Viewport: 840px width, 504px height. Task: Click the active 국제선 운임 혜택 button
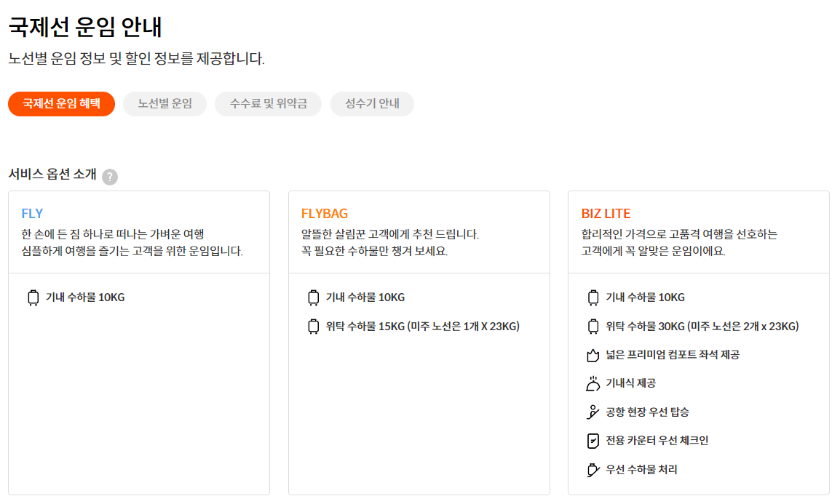[61, 103]
